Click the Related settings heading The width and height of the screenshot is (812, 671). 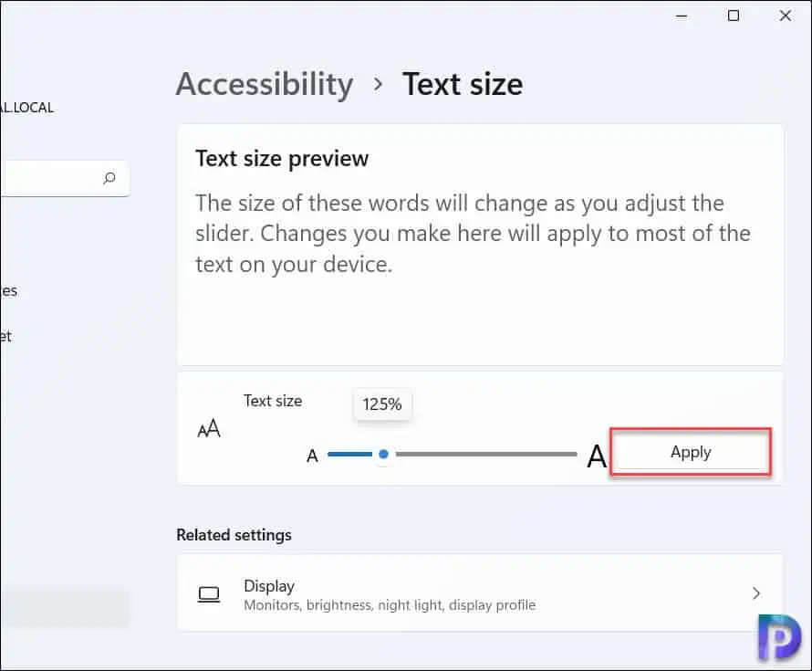point(234,535)
